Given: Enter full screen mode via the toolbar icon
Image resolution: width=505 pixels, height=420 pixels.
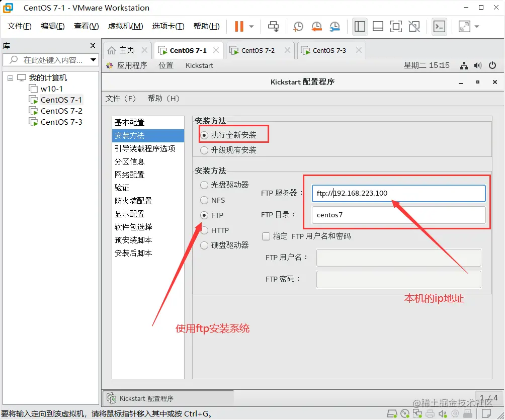Looking at the screenshot, I should point(396,27).
